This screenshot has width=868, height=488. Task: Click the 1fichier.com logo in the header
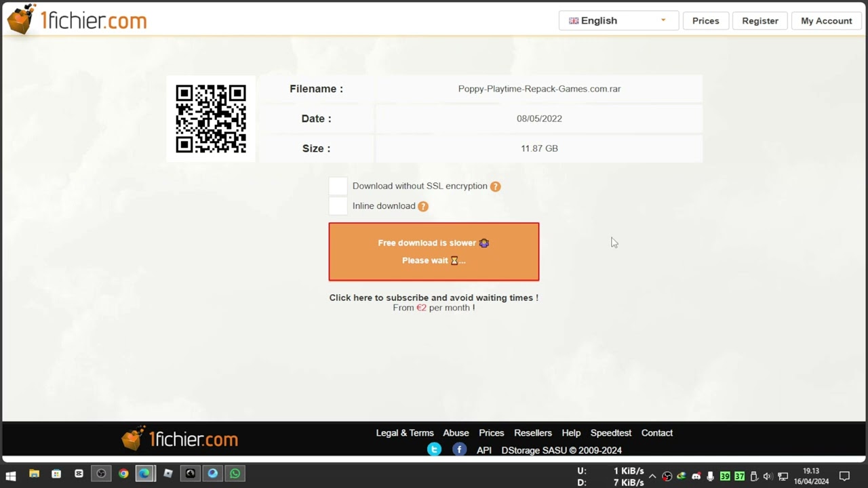click(77, 20)
